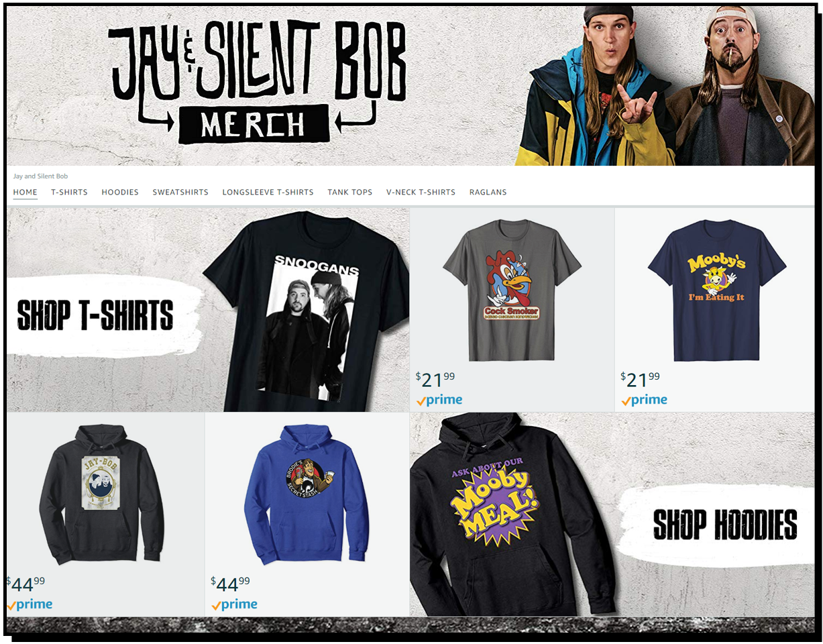View the black Mooby Meal hoodie
This screenshot has width=823, height=644.
tap(513, 515)
